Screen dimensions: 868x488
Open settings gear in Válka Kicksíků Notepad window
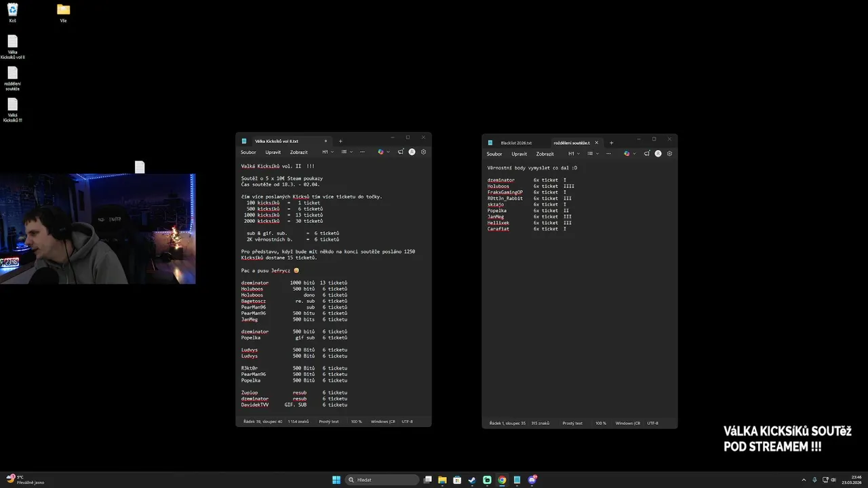click(x=423, y=152)
